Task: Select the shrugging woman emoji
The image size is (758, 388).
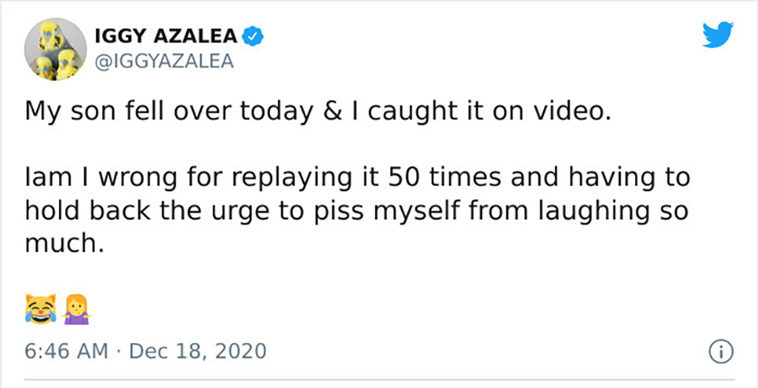Action: tap(77, 309)
